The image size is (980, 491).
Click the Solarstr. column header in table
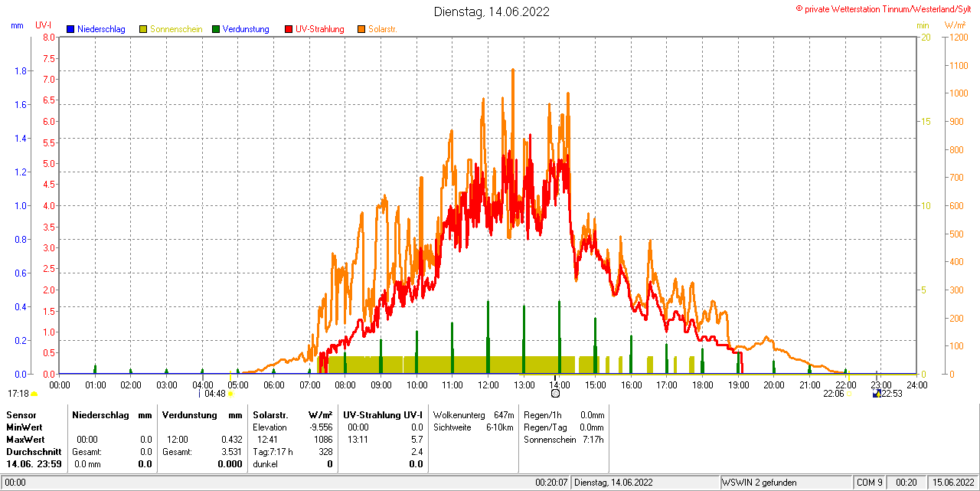click(270, 414)
